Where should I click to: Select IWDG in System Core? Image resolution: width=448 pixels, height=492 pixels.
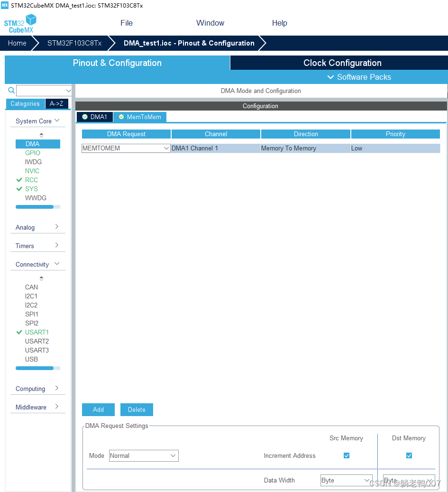tap(33, 162)
